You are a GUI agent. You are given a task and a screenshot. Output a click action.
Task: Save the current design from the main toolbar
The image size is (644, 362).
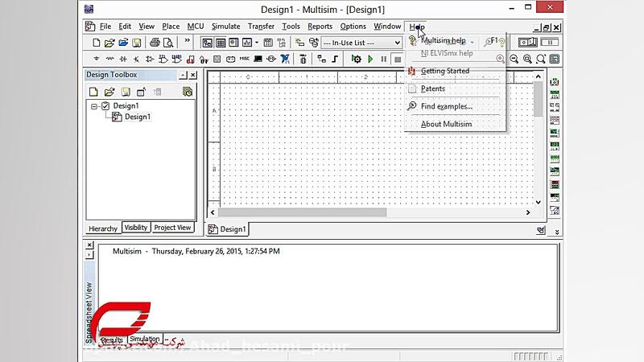[136, 43]
